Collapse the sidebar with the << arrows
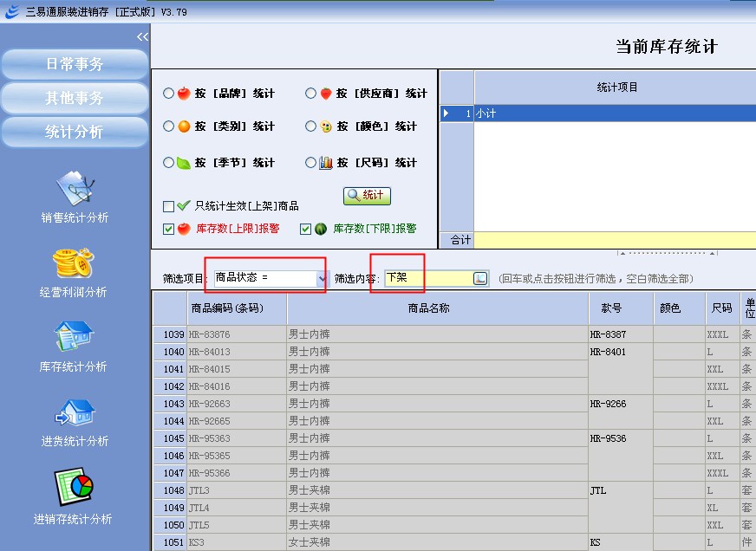 (x=142, y=36)
